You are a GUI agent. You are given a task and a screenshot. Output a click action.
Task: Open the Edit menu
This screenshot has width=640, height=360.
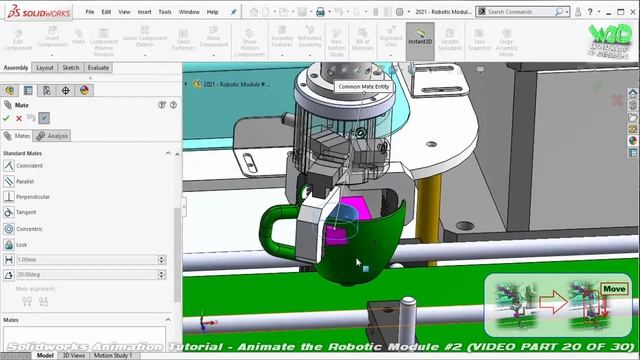click(x=106, y=12)
